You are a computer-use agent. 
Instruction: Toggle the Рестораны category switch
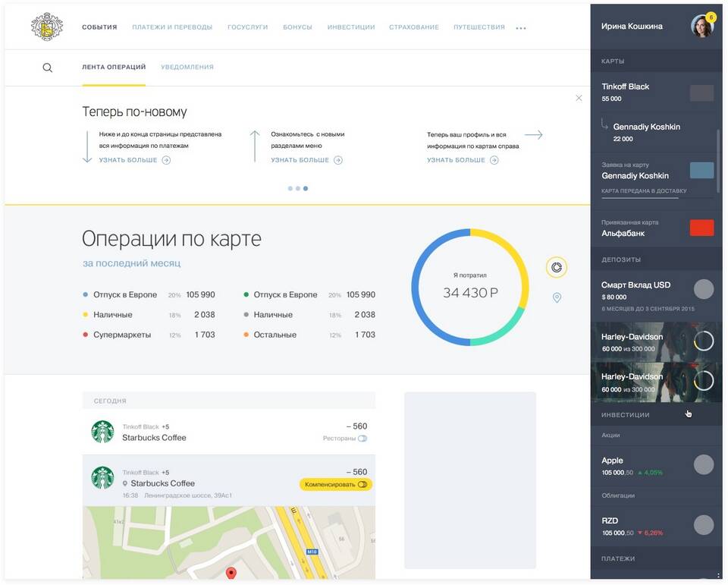pyautogui.click(x=362, y=438)
